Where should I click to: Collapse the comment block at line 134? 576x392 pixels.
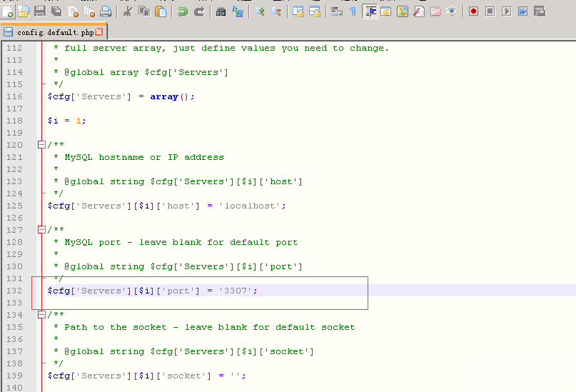[x=41, y=314]
